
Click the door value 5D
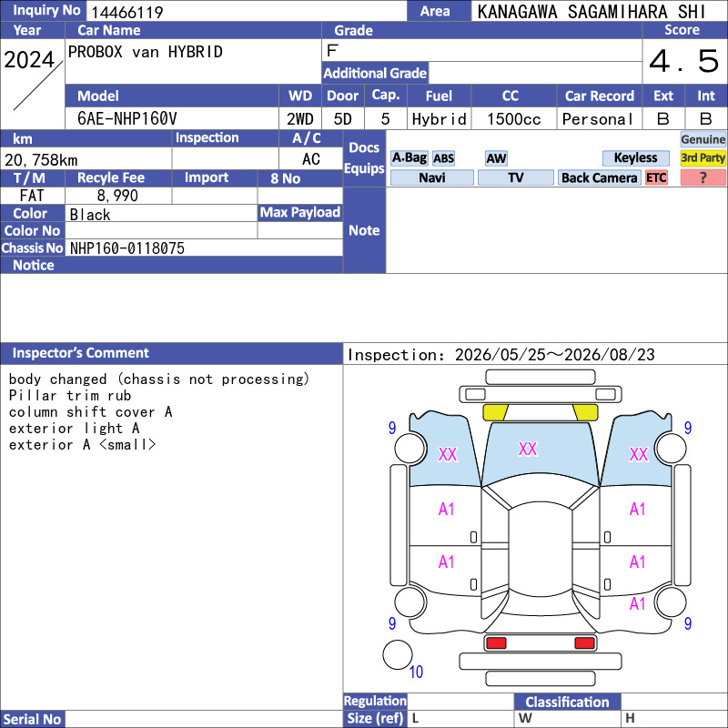pyautogui.click(x=343, y=119)
